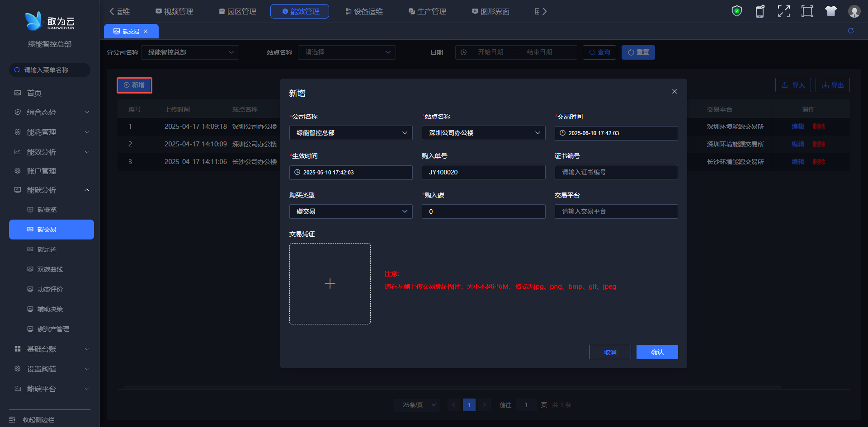Click 编辑 for the 14:09:18 row
The width and height of the screenshot is (868, 427).
tap(798, 127)
